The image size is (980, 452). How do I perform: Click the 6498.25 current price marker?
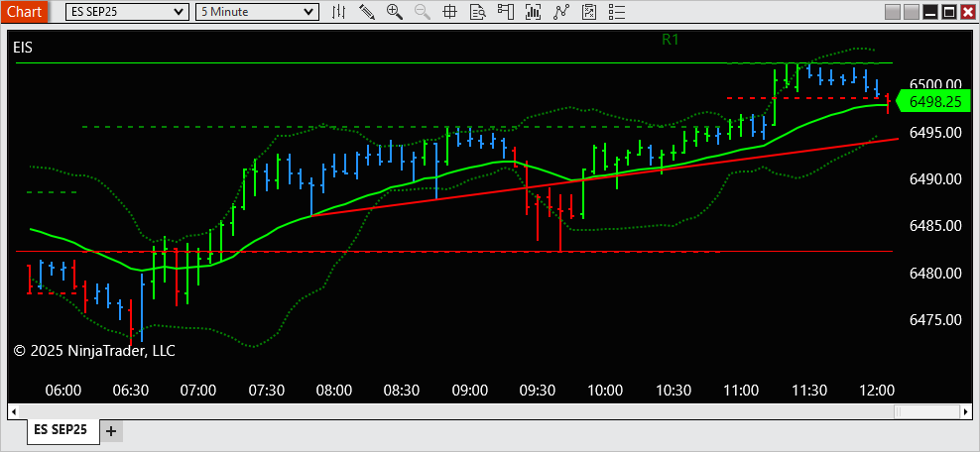click(933, 101)
